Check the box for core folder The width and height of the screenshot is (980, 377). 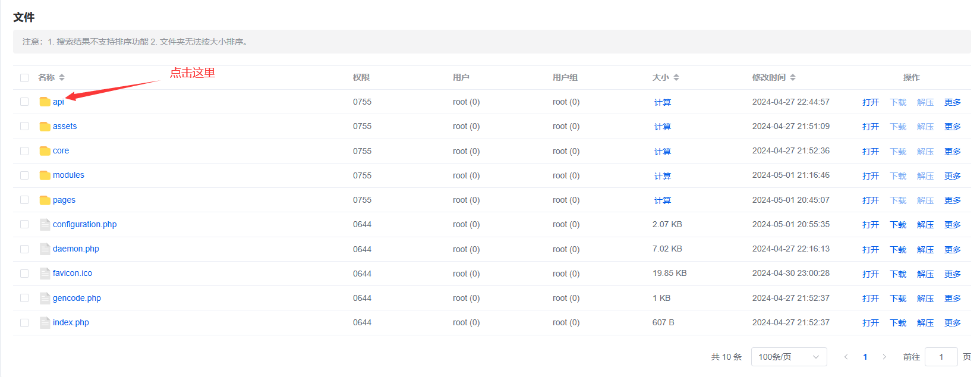click(24, 151)
